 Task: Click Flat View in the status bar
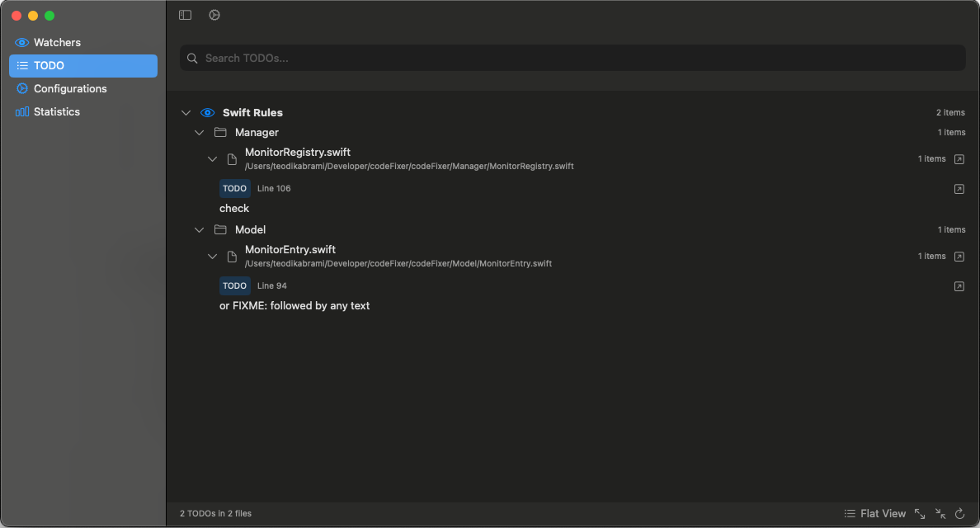[883, 513]
